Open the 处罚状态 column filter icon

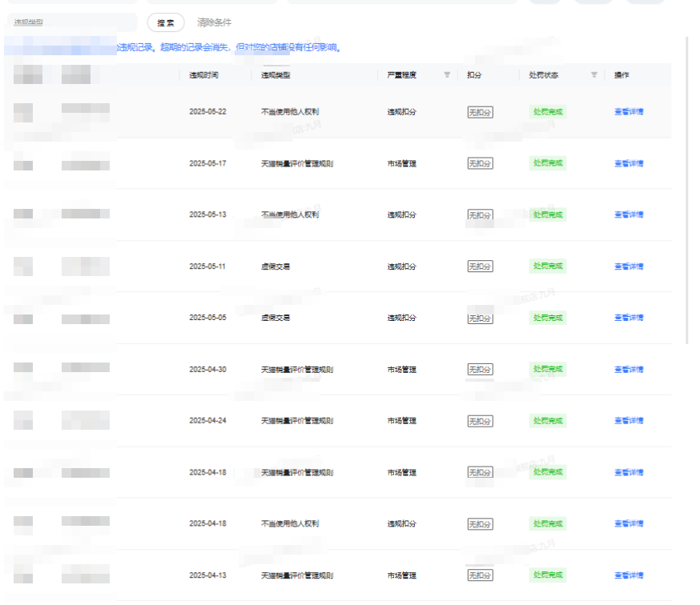click(x=594, y=75)
